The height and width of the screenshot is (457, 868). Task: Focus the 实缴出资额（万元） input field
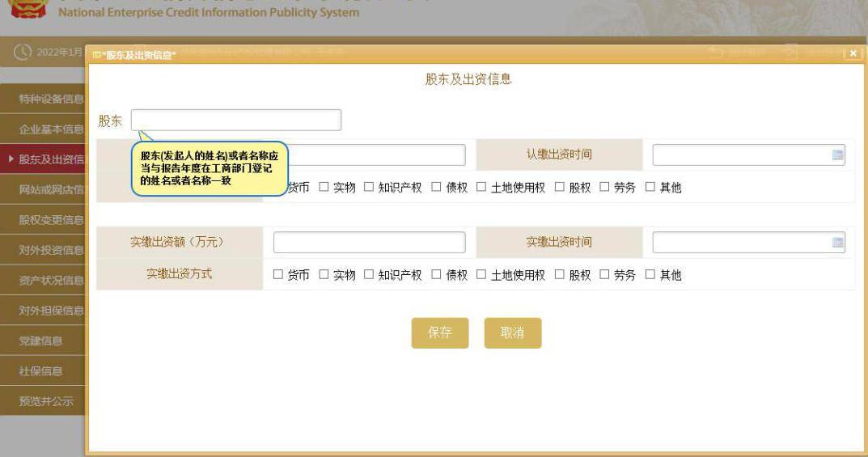pyautogui.click(x=369, y=243)
